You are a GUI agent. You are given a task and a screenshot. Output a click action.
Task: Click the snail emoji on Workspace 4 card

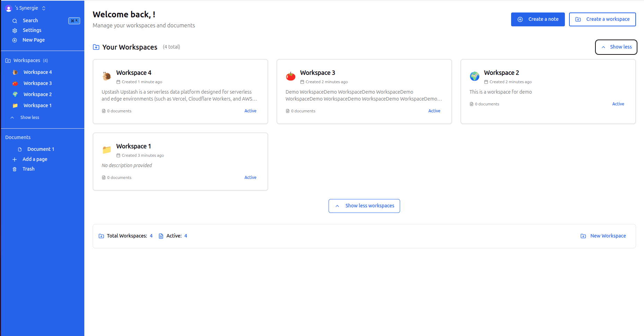tap(107, 76)
